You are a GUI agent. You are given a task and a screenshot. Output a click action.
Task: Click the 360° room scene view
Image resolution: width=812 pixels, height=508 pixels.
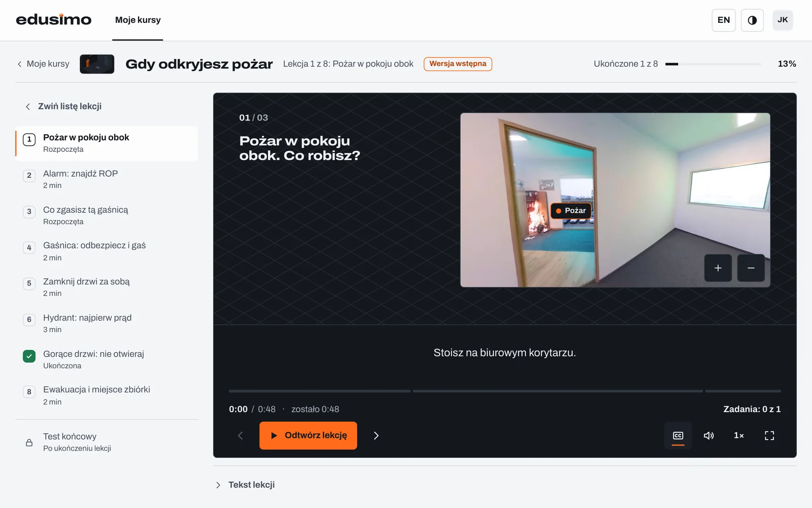pyautogui.click(x=615, y=200)
